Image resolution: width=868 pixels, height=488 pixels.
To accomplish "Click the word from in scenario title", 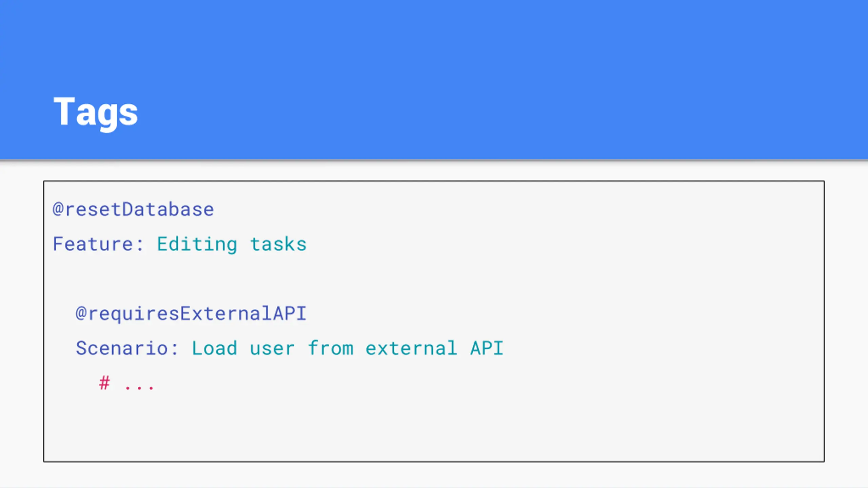I will [x=331, y=348].
